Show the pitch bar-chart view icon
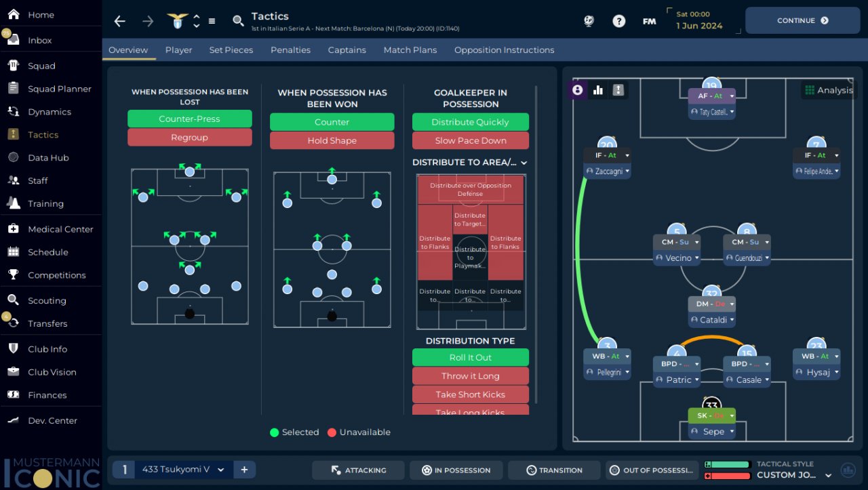 pyautogui.click(x=598, y=89)
